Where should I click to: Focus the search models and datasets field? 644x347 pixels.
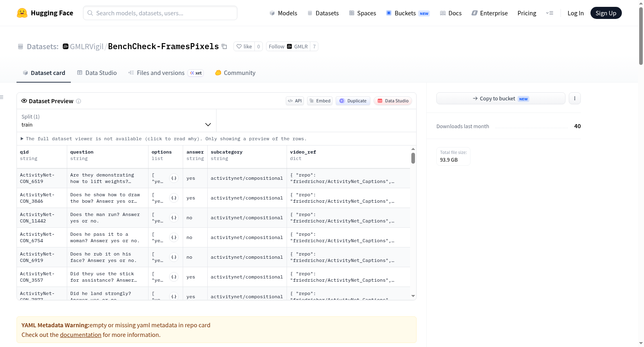coord(160,13)
